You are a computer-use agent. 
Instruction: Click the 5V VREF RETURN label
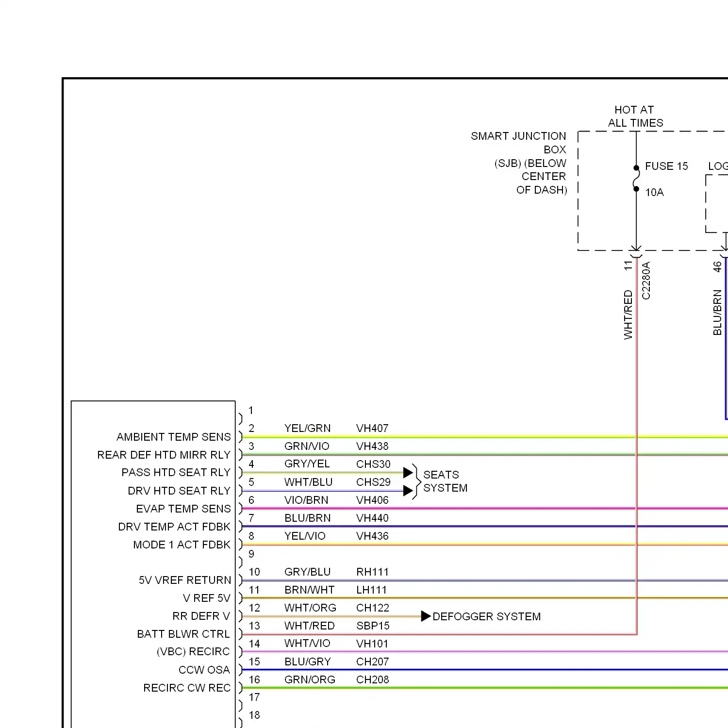coord(185,580)
